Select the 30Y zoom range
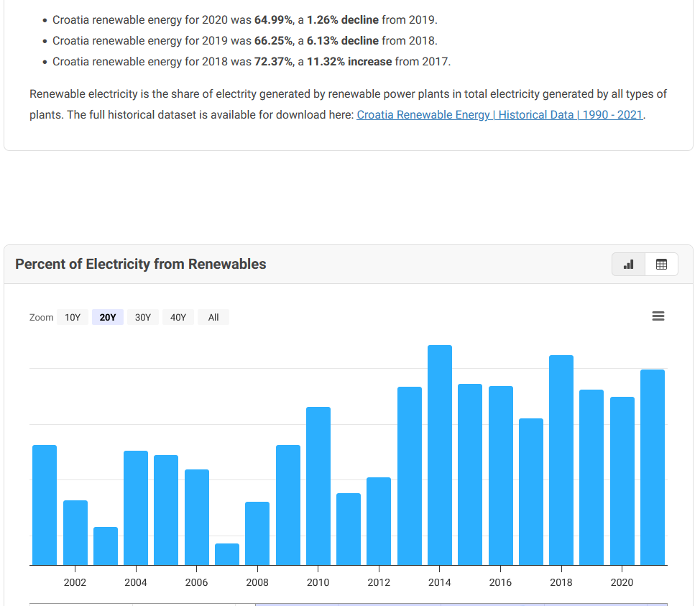This screenshot has width=700, height=606. [x=143, y=317]
